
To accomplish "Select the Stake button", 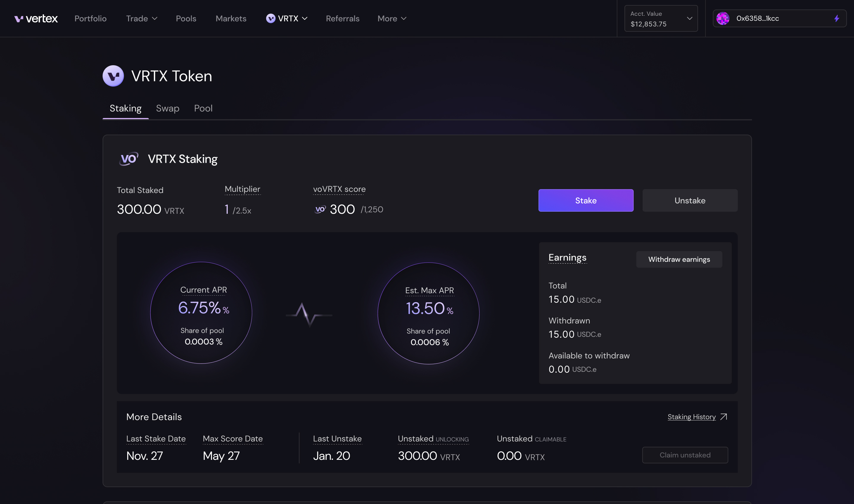I will pos(586,200).
